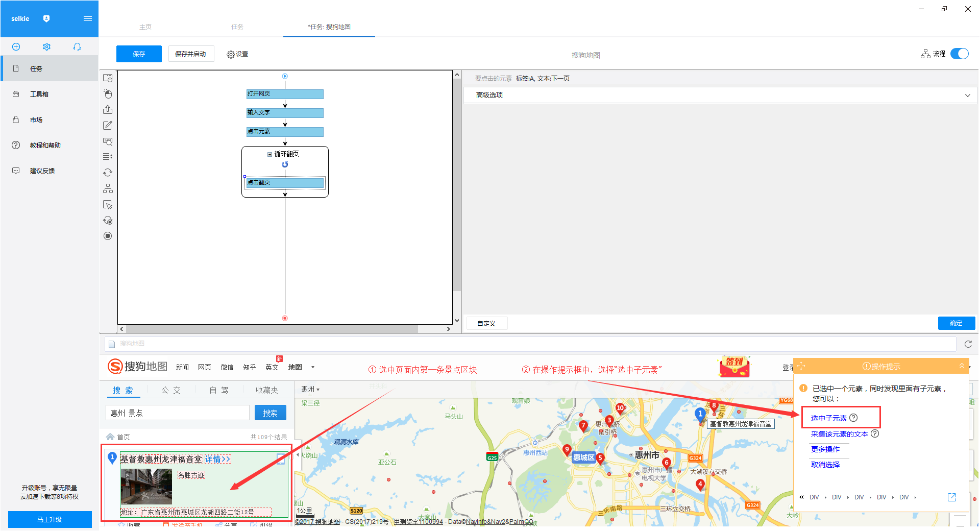
Task: Select the 公交 tab in map search
Action: [x=171, y=390]
